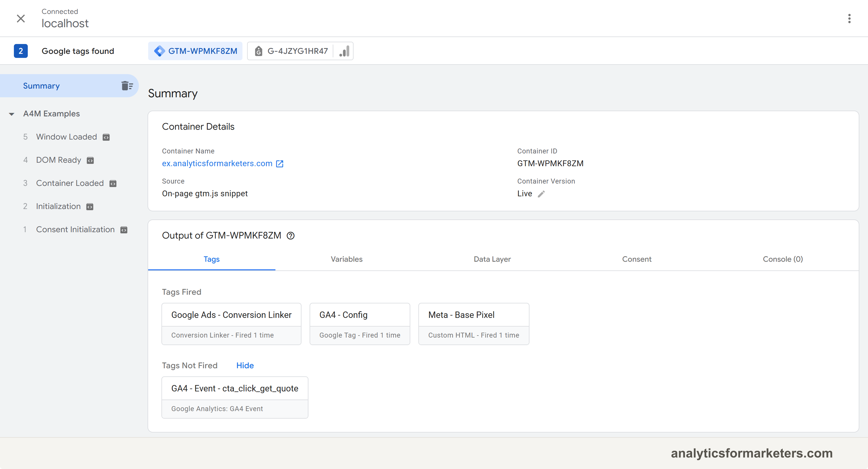
Task: Hide the Tags Not Fired section
Action: (x=245, y=365)
